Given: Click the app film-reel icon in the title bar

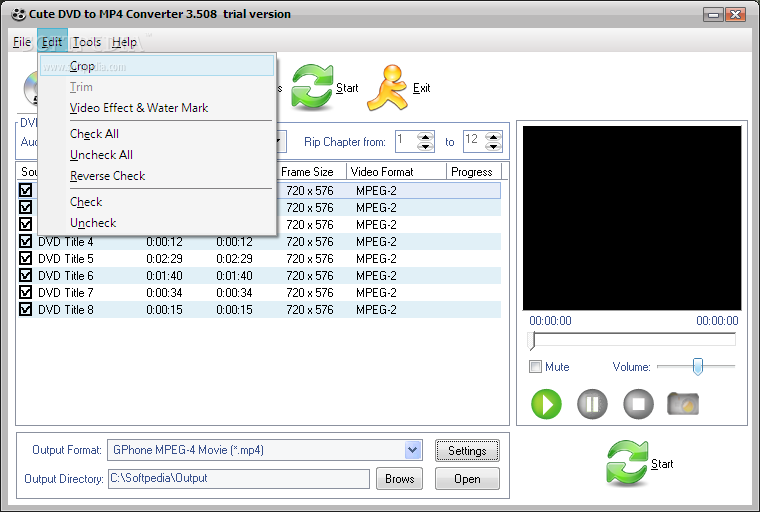Looking at the screenshot, I should 18,15.
